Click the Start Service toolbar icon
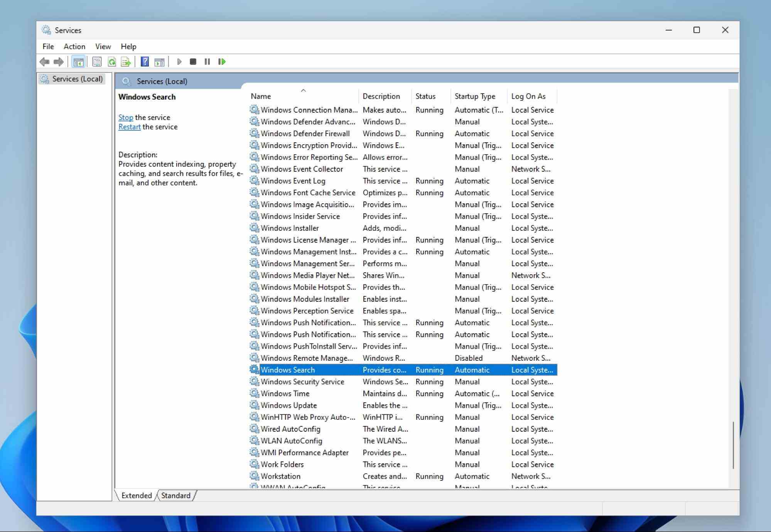 click(179, 61)
